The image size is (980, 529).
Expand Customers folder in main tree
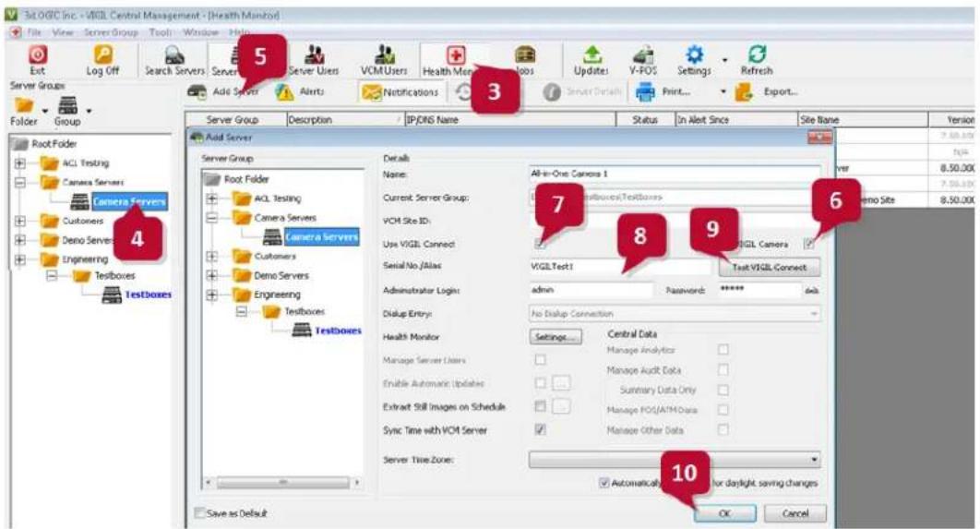coord(20,221)
